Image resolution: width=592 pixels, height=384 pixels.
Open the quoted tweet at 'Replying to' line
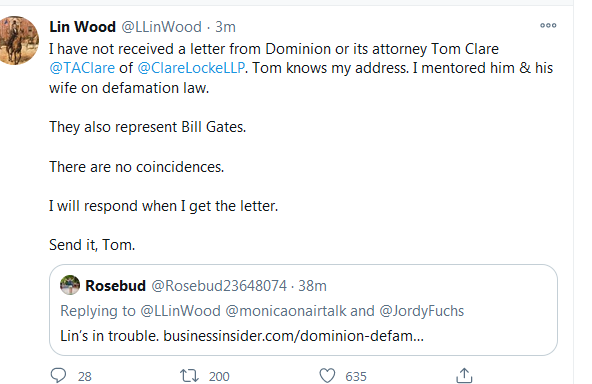tap(262, 311)
